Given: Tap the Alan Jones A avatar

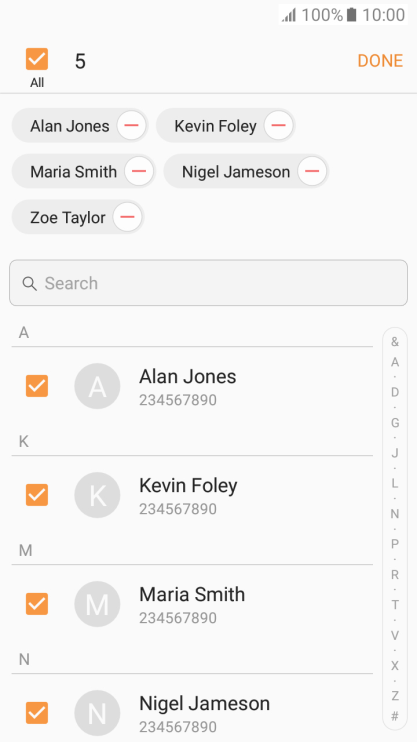Looking at the screenshot, I should point(97,386).
